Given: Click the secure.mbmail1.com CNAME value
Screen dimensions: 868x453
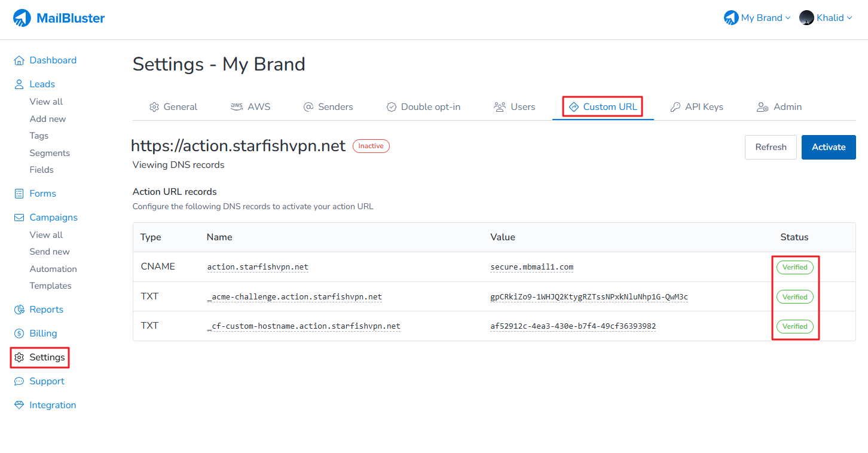Looking at the screenshot, I should coord(531,267).
